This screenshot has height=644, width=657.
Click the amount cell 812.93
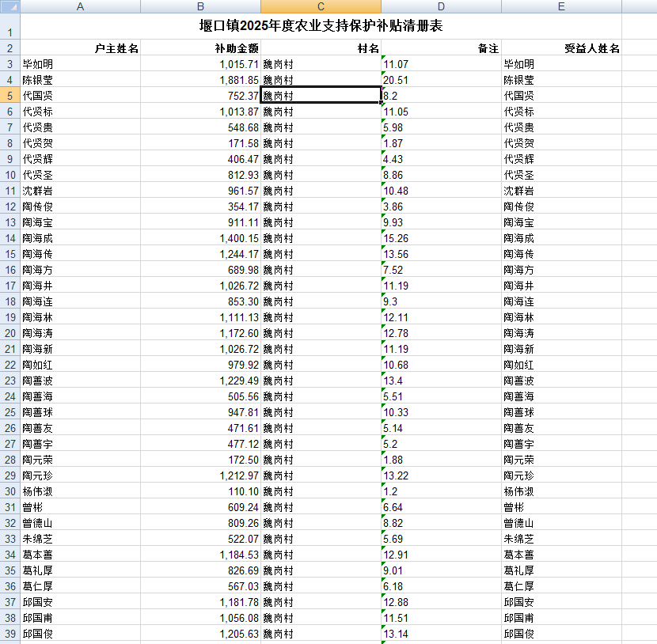[200, 175]
